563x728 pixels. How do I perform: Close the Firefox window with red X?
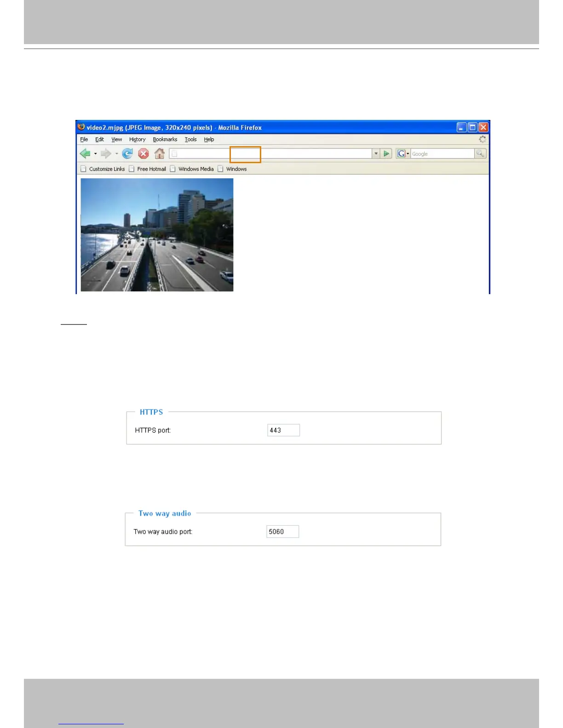483,127
